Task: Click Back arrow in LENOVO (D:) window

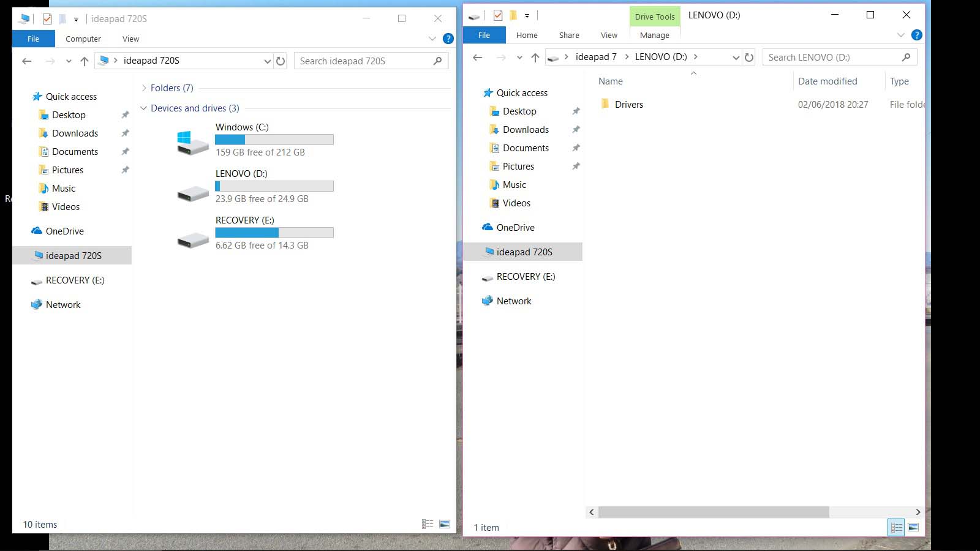Action: point(478,57)
